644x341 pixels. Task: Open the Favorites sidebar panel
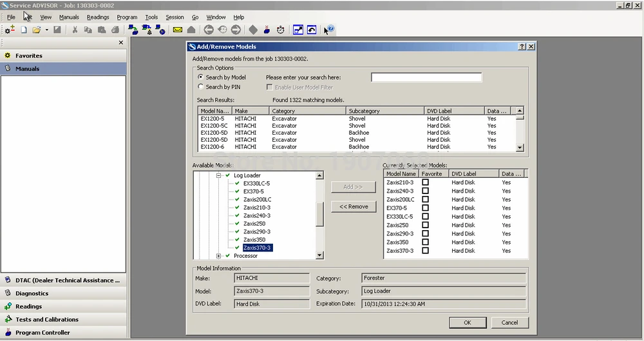(29, 55)
